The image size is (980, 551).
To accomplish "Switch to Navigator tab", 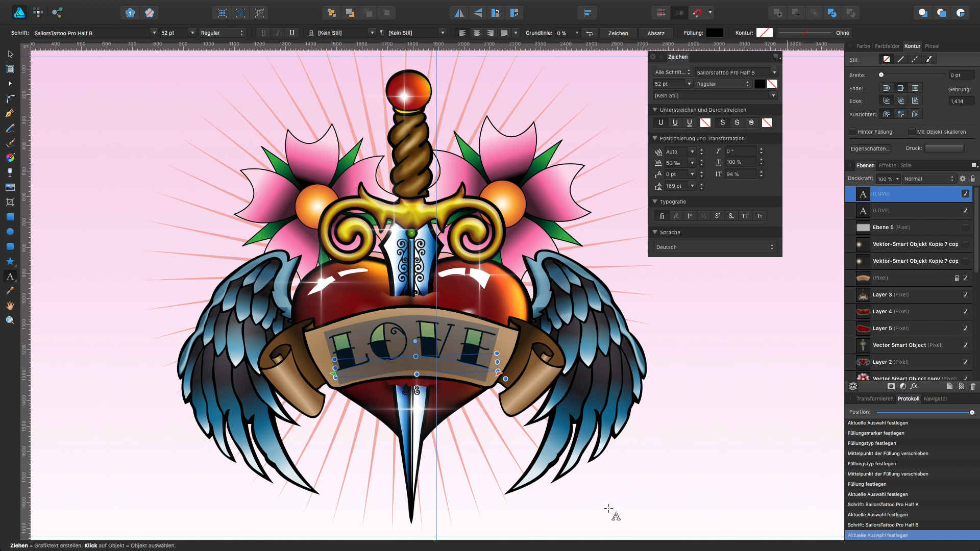I will tap(935, 398).
